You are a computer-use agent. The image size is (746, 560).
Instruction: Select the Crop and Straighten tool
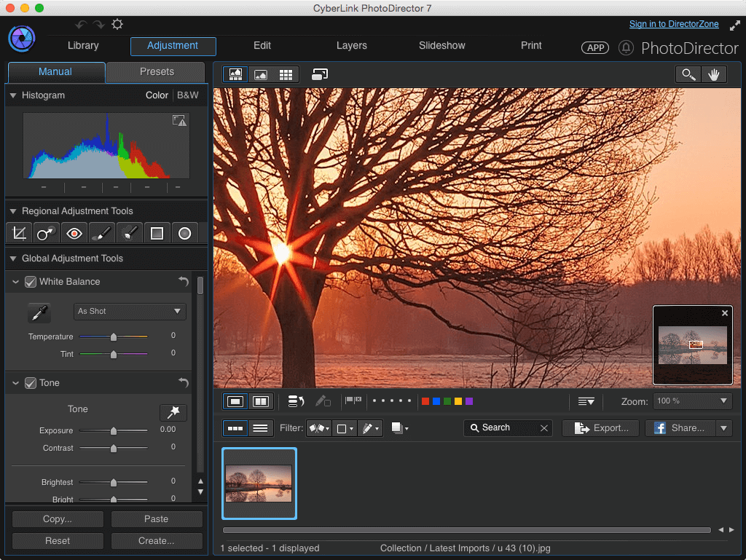pyautogui.click(x=19, y=234)
